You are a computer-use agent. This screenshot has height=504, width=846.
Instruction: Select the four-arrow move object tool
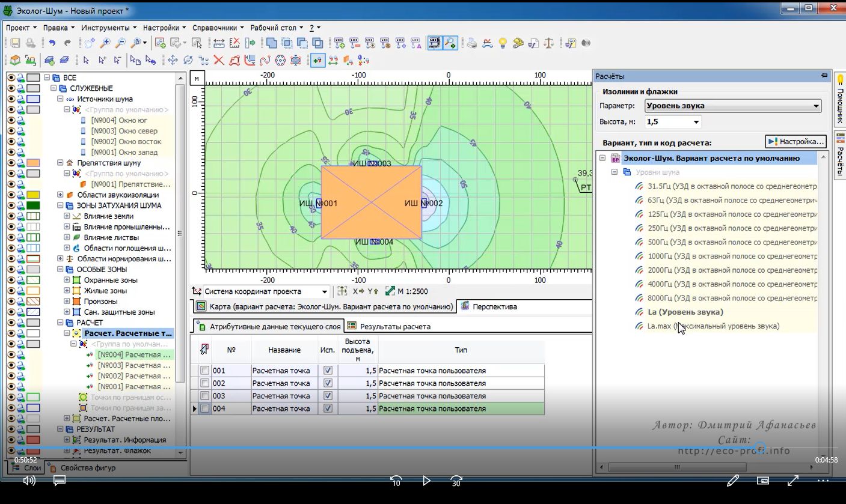click(x=173, y=60)
